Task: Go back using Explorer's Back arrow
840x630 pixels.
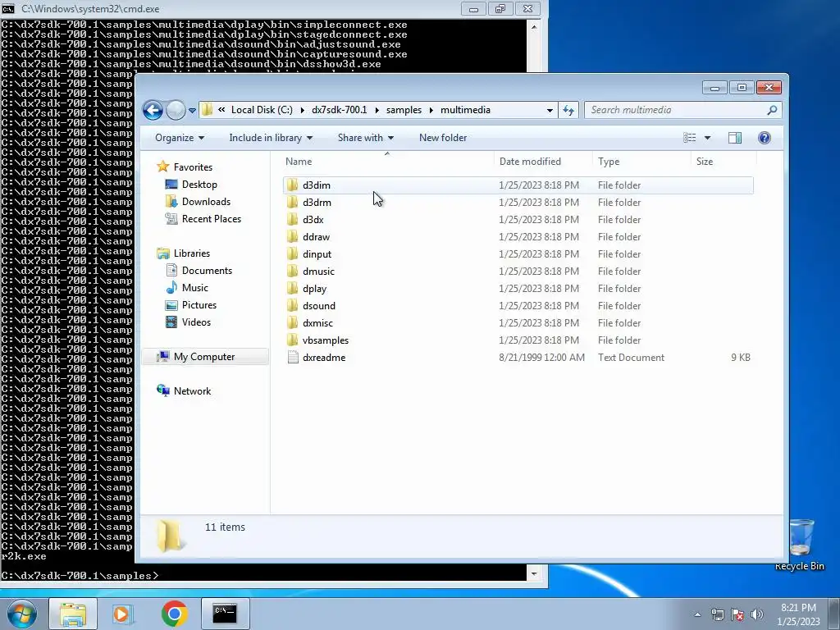Action: click(x=153, y=111)
